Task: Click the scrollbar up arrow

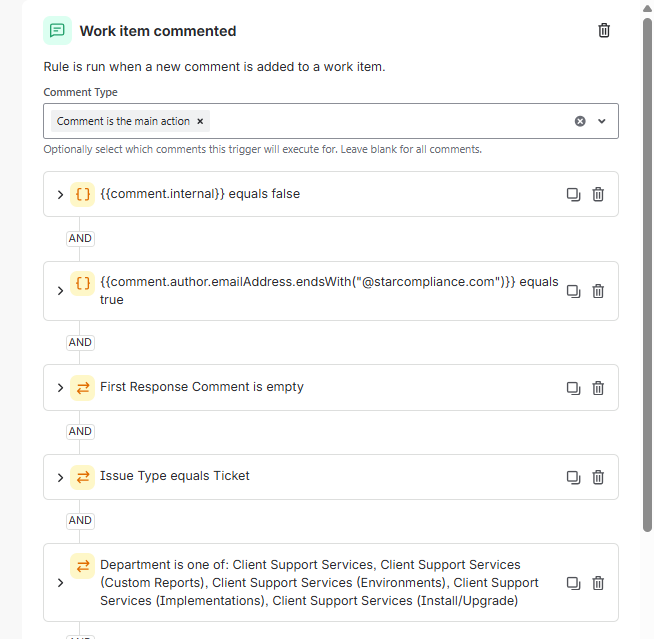Action: (647, 8)
